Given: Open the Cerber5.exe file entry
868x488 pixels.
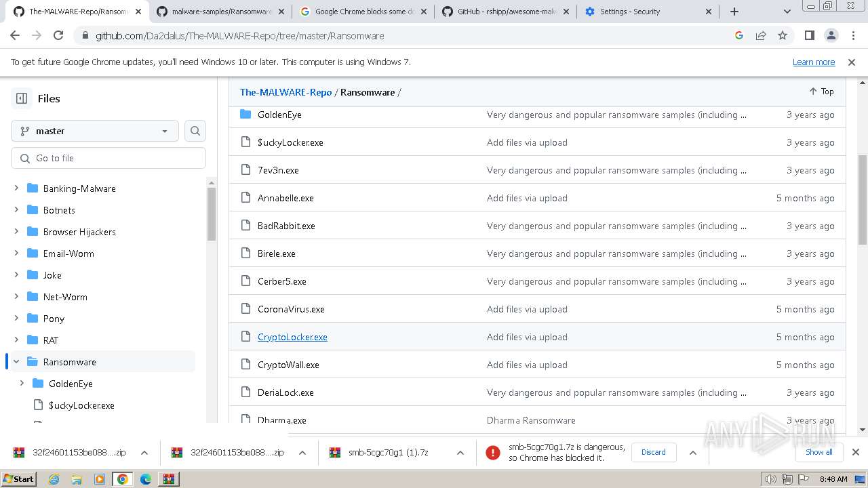Looking at the screenshot, I should (x=282, y=281).
